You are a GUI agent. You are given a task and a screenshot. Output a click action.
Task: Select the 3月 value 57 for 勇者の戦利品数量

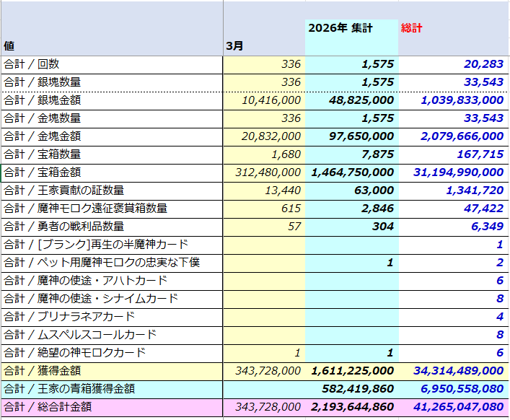click(293, 227)
